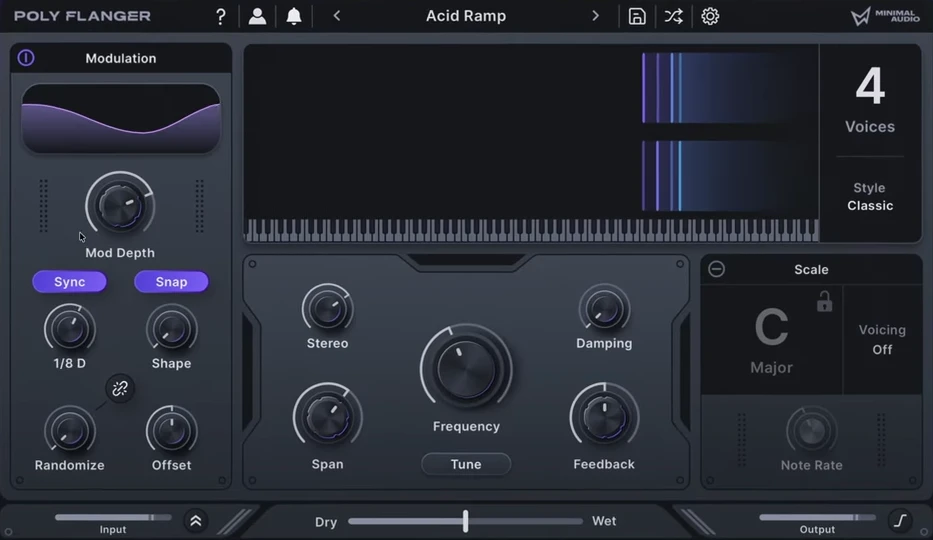Click the Dry label
This screenshot has width=933, height=540.
tap(326, 522)
